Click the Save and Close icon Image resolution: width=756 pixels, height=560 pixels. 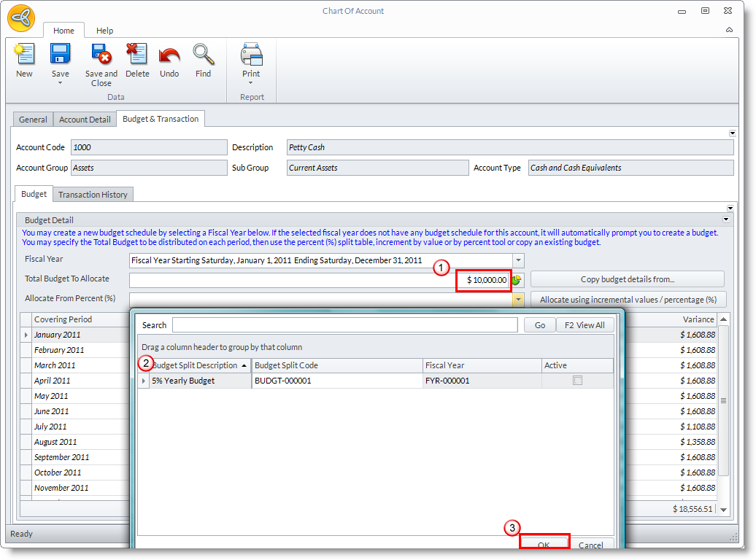click(101, 55)
